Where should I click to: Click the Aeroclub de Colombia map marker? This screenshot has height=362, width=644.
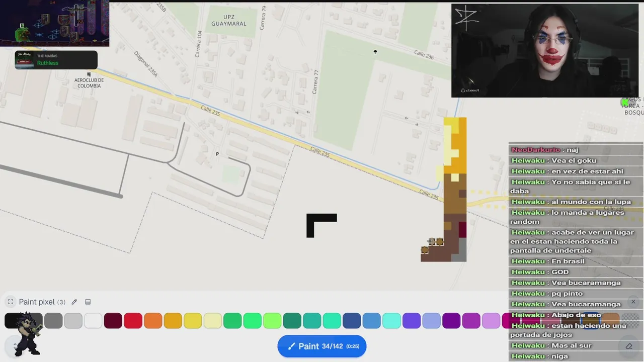pyautogui.click(x=89, y=74)
